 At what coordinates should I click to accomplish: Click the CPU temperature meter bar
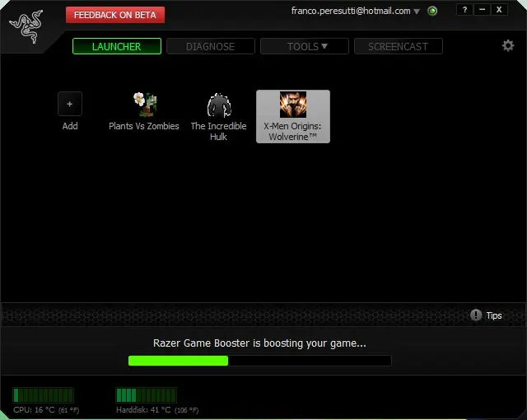pyautogui.click(x=44, y=395)
